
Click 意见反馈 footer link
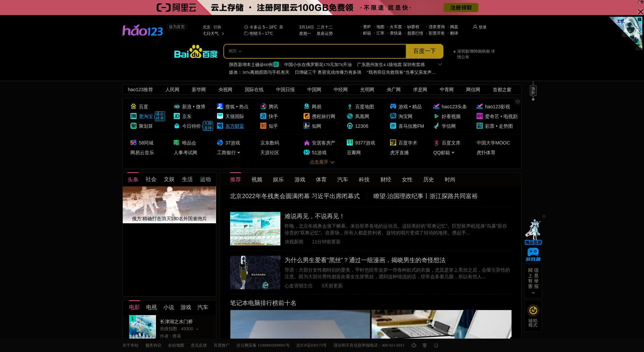(x=199, y=345)
